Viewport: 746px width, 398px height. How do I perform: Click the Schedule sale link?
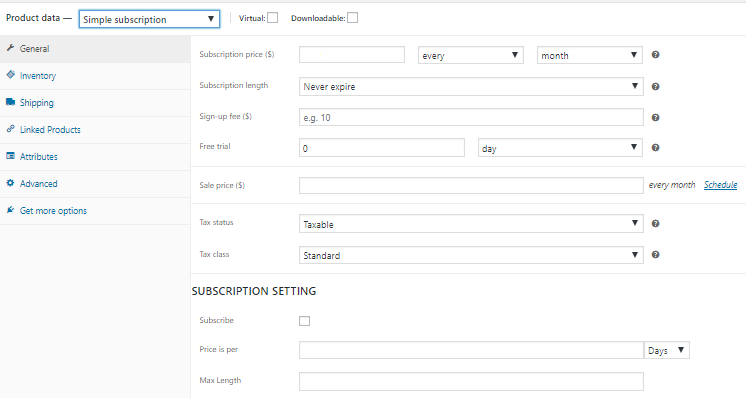[720, 185]
